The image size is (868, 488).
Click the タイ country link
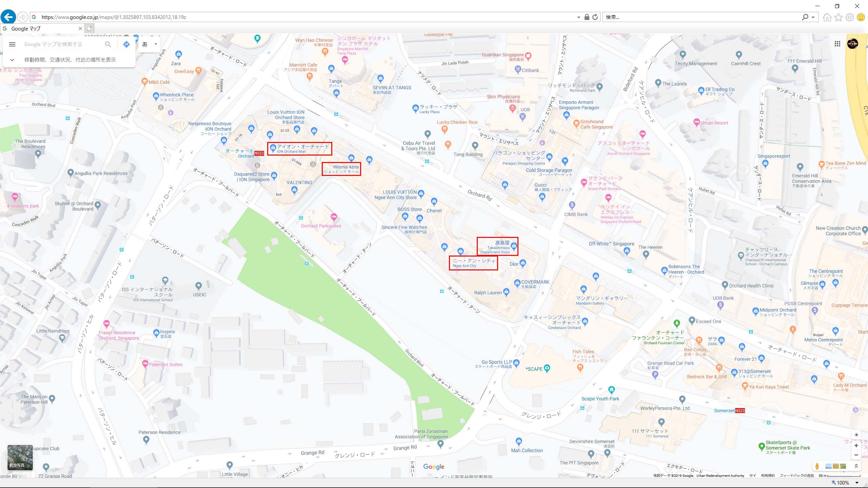pos(752,475)
